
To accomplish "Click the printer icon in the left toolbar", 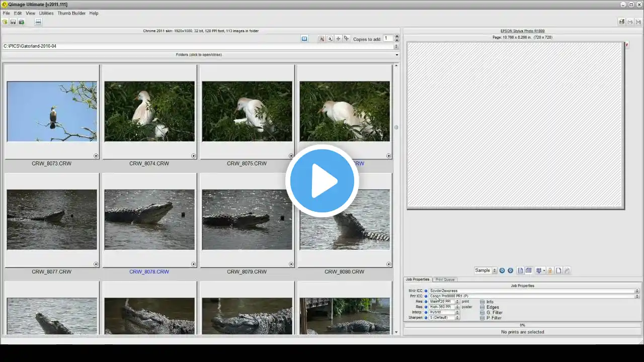I will click(38, 22).
